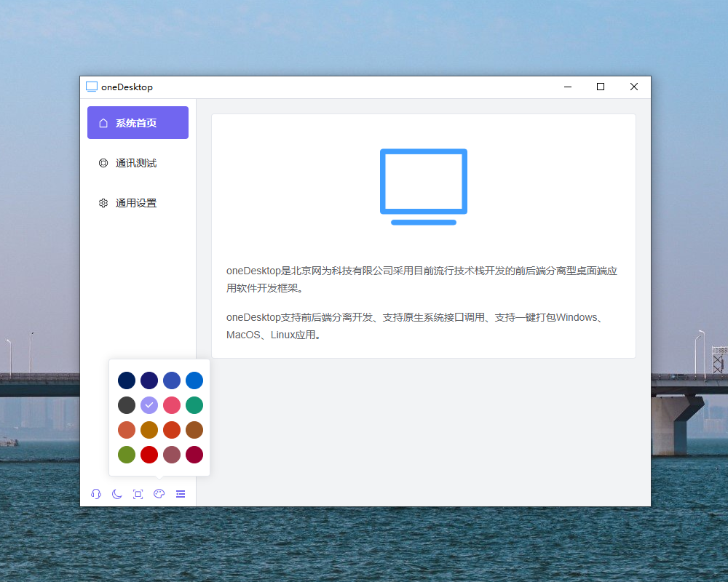728x582 pixels.
Task: Click the lifebuoy icon beside 通讯测试
Action: tap(103, 163)
